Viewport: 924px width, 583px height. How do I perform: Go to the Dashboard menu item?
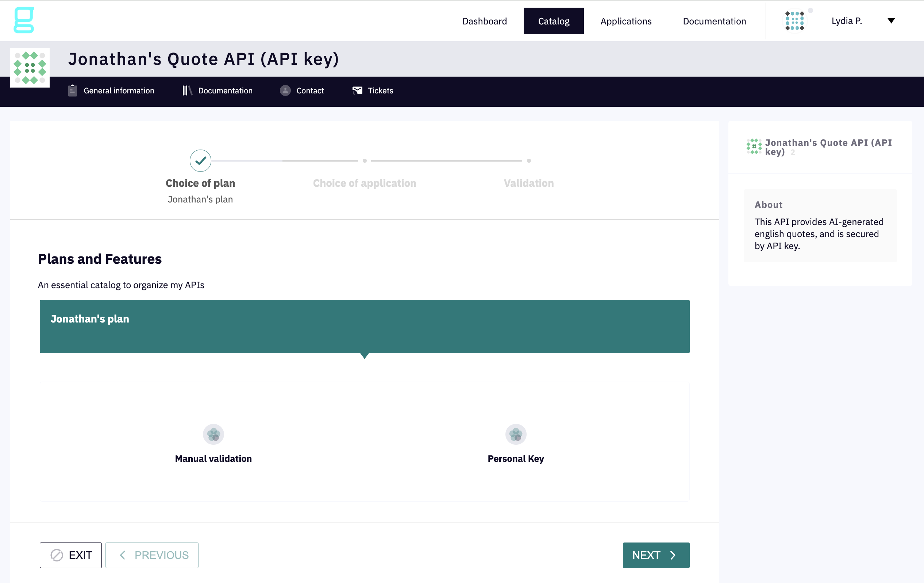(x=484, y=21)
